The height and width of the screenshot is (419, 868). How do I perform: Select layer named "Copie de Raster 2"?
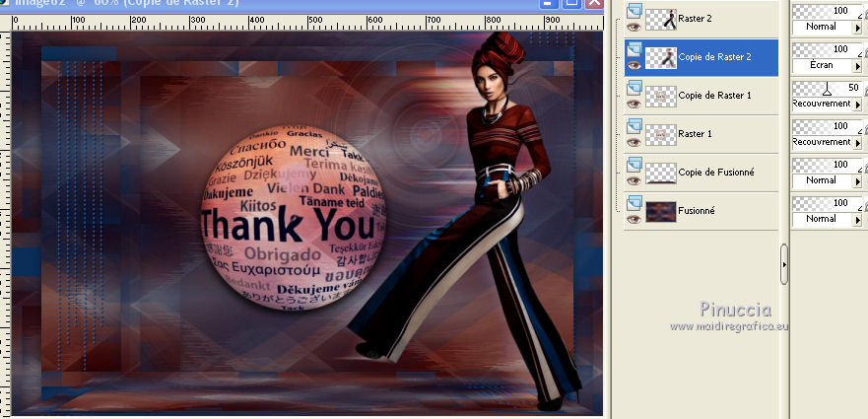[714, 56]
